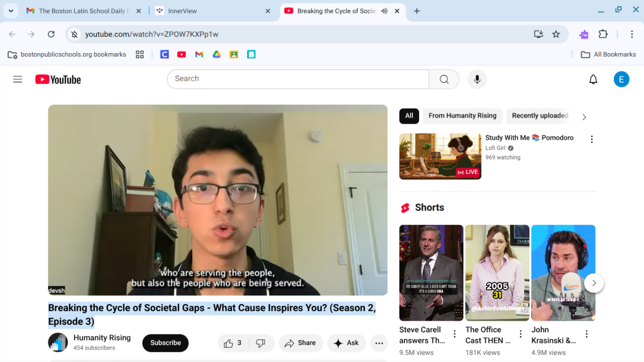Open a new browser tab
The width and height of the screenshot is (644, 362).
(417, 11)
